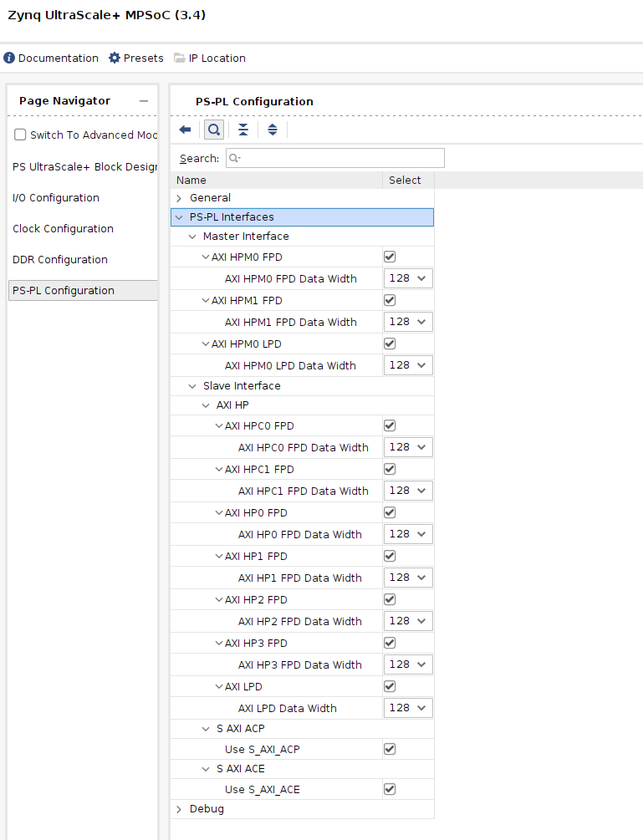Go to DDR Configuration page
This screenshot has width=643, height=840.
pos(60,260)
